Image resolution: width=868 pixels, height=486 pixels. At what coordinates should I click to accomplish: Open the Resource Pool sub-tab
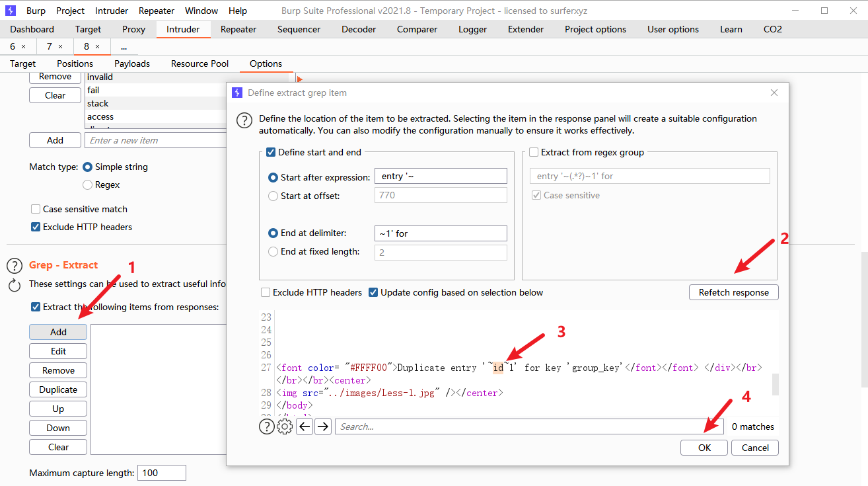pyautogui.click(x=199, y=63)
